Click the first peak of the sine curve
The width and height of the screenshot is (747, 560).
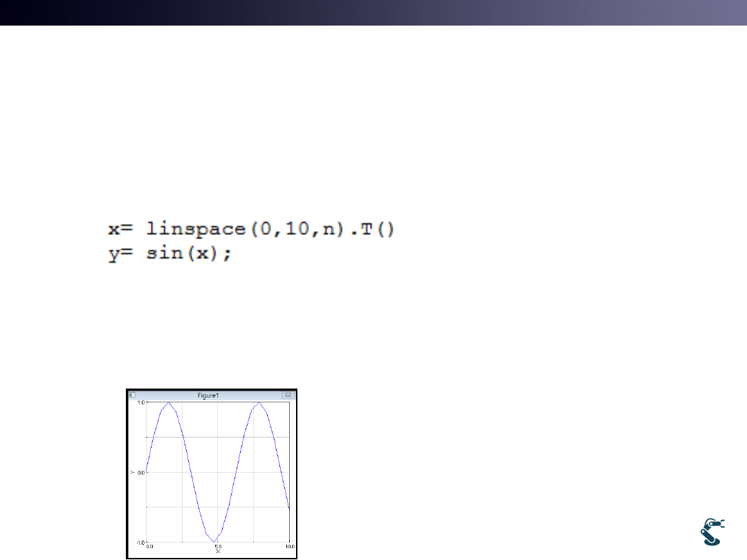pyautogui.click(x=169, y=402)
